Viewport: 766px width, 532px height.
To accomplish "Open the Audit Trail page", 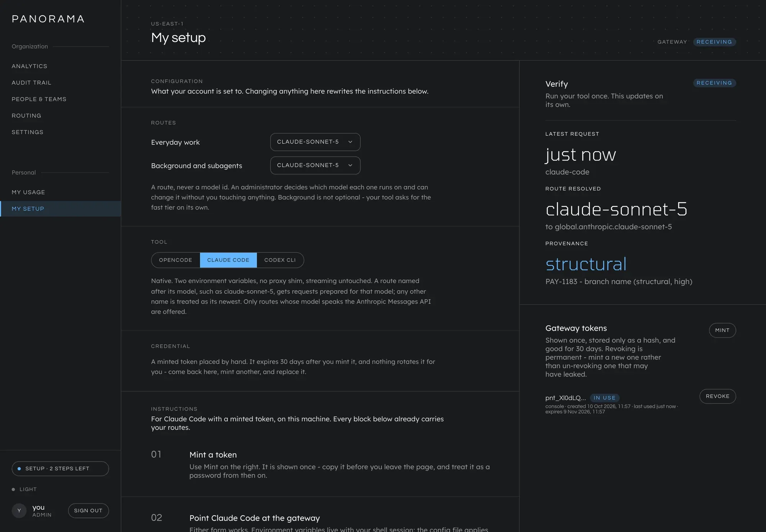I will (31, 83).
